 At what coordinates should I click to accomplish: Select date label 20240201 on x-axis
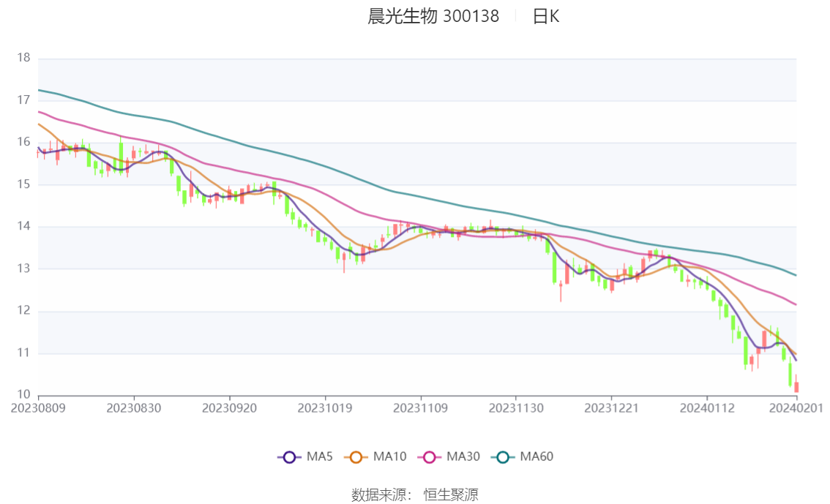click(796, 408)
